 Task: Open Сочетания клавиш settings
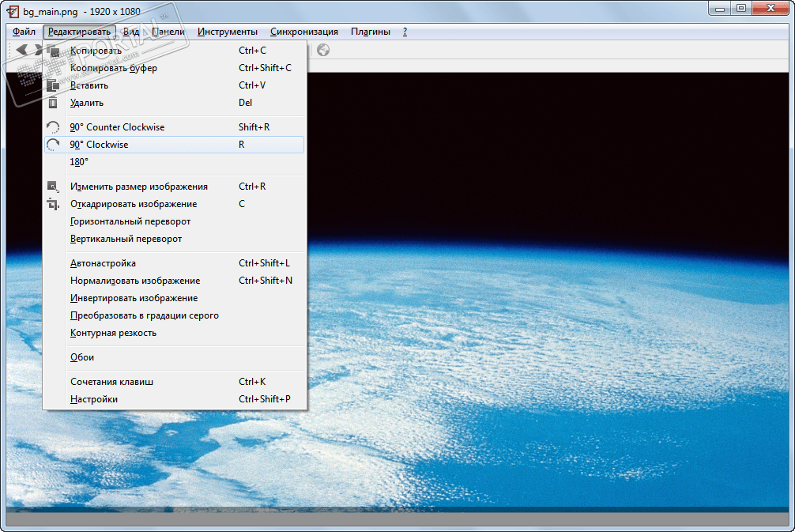point(111,382)
